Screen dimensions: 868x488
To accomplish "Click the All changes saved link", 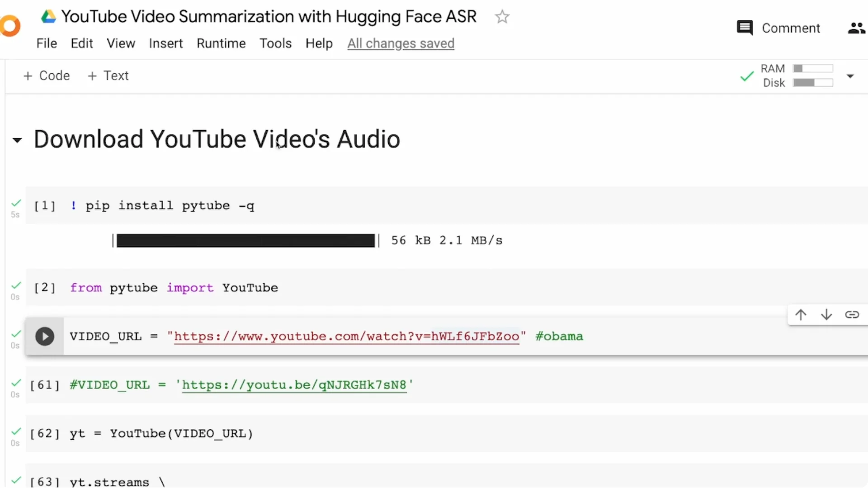I will (x=401, y=43).
